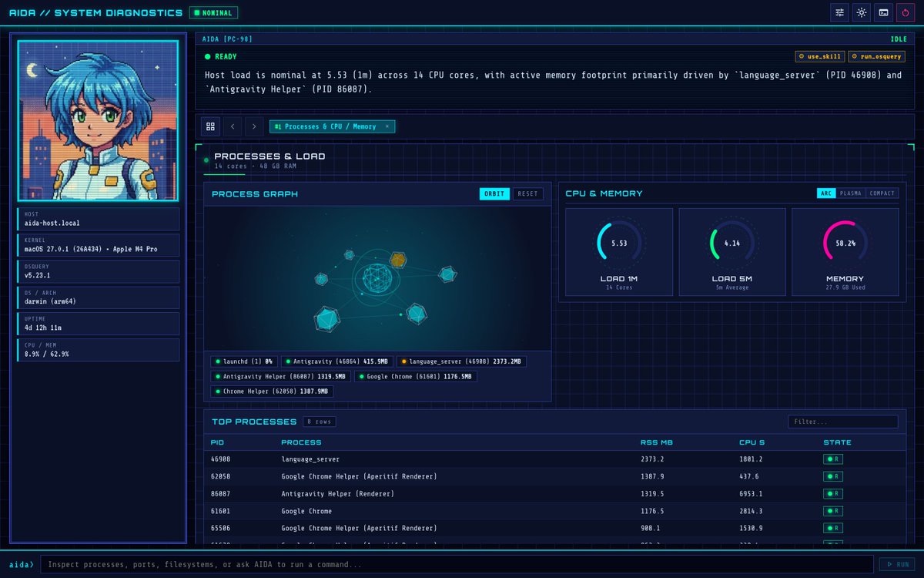Switch CPU & Memory view to ARC
924x578 pixels.
point(825,193)
